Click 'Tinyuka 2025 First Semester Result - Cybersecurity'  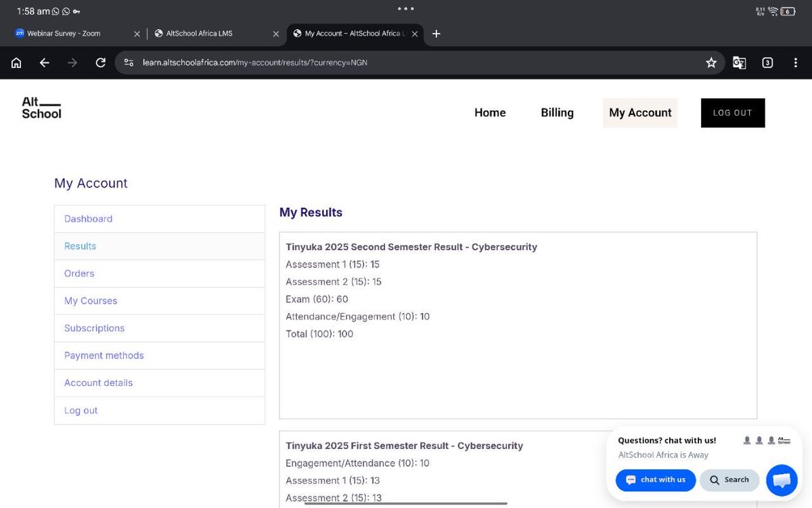(404, 446)
